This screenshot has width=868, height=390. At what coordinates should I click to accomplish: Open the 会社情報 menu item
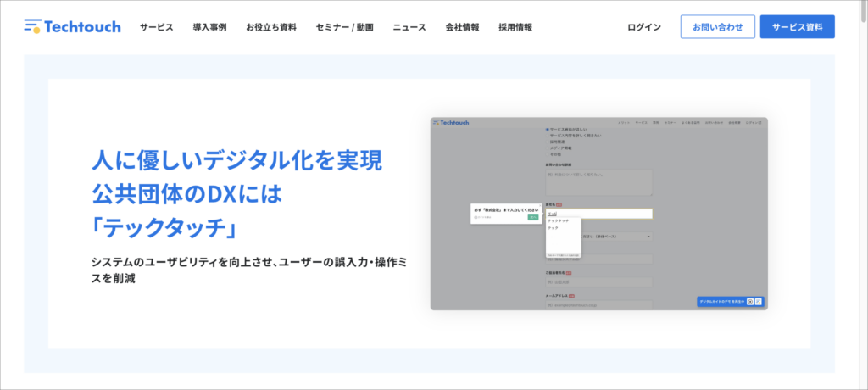click(462, 27)
